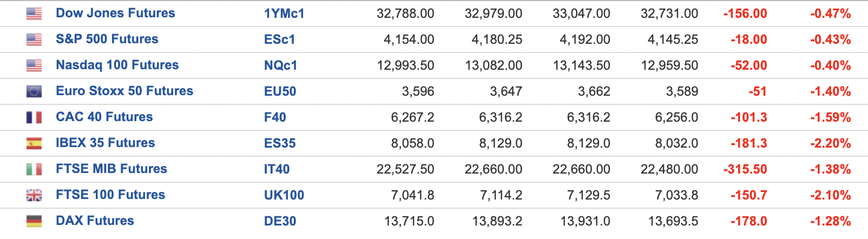This screenshot has width=868, height=239.
Task: Click the DE30 ticker symbol
Action: (x=280, y=221)
